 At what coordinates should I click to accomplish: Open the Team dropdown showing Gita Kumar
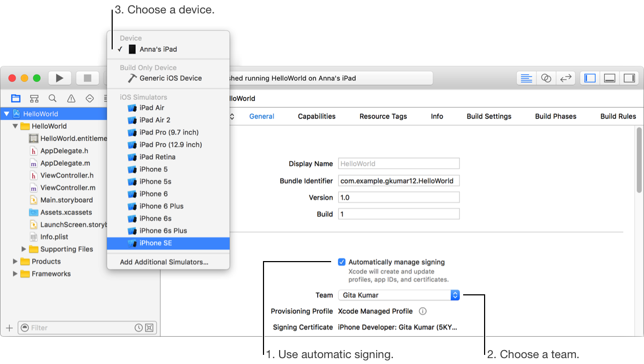pyautogui.click(x=399, y=295)
